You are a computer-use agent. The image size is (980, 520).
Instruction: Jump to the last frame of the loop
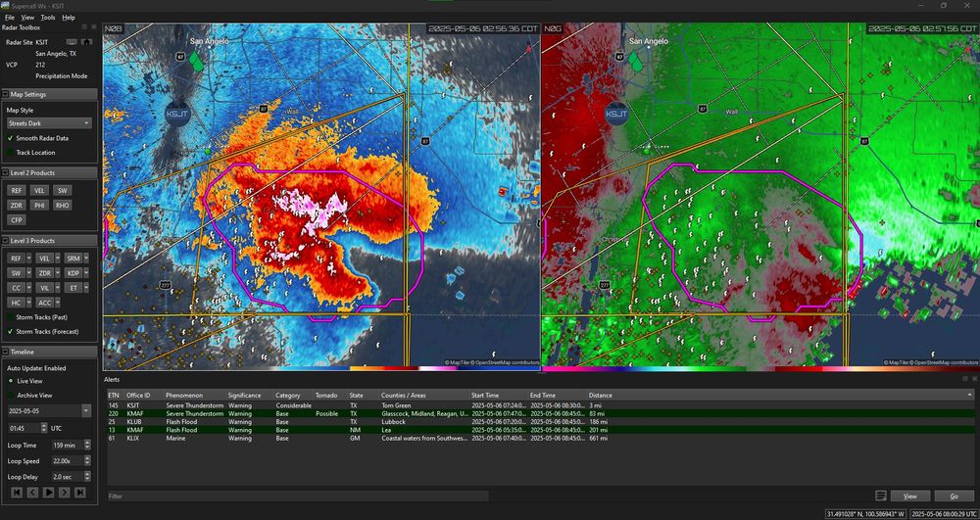coord(80,493)
